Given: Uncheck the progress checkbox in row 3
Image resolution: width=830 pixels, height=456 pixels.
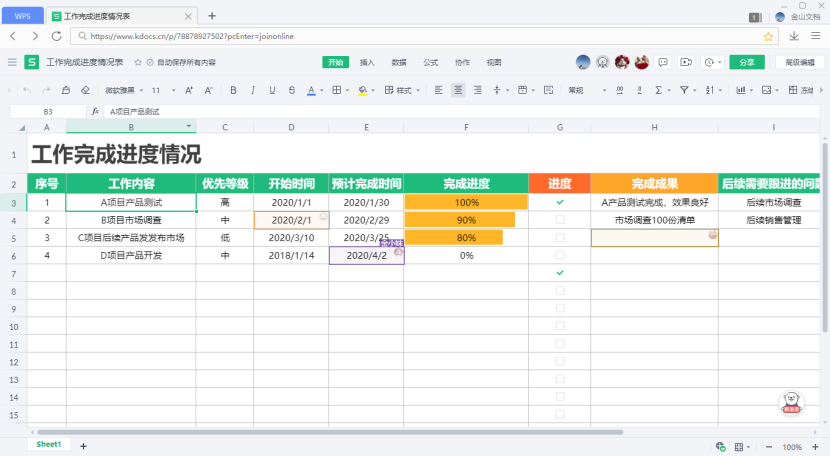Looking at the screenshot, I should click(560, 202).
